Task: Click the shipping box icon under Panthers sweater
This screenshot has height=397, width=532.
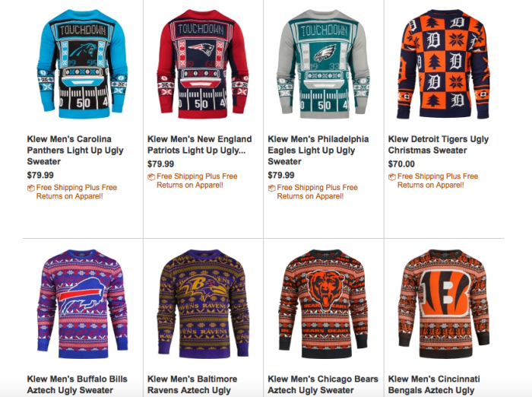Action: point(31,188)
